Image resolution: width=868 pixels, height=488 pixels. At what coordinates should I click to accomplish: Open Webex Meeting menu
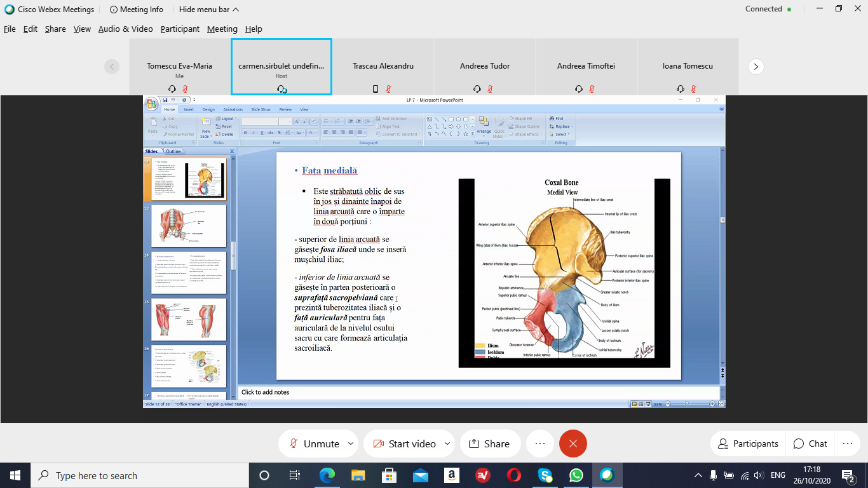tap(222, 29)
